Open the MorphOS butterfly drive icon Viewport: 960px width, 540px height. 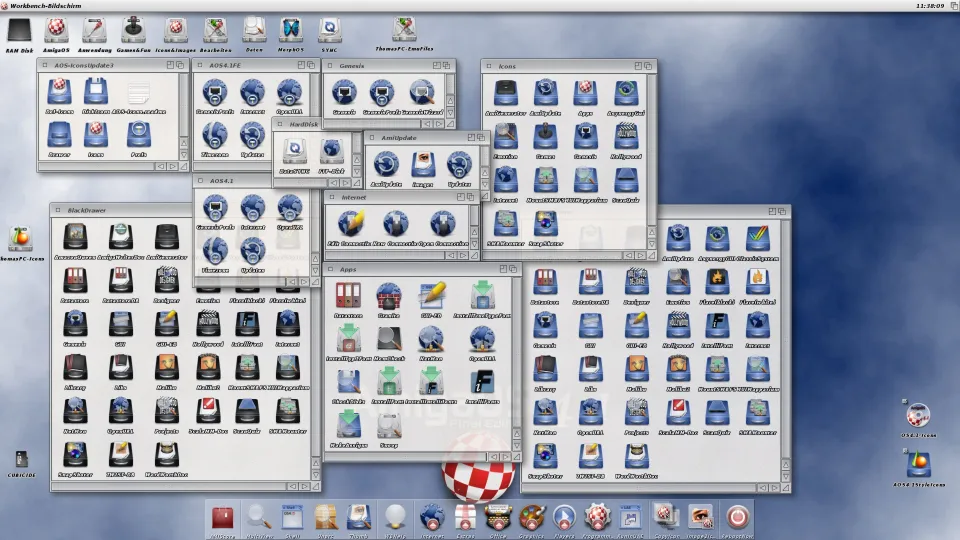click(x=291, y=31)
